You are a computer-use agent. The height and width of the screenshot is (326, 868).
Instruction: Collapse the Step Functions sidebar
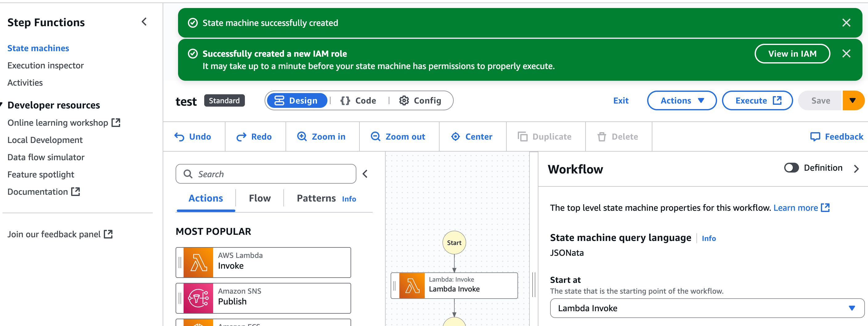pyautogui.click(x=144, y=22)
